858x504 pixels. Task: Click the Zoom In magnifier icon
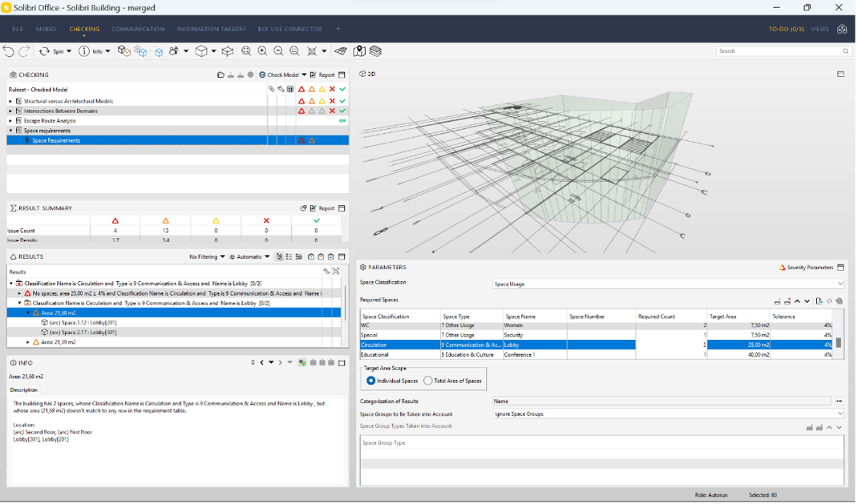click(x=263, y=51)
